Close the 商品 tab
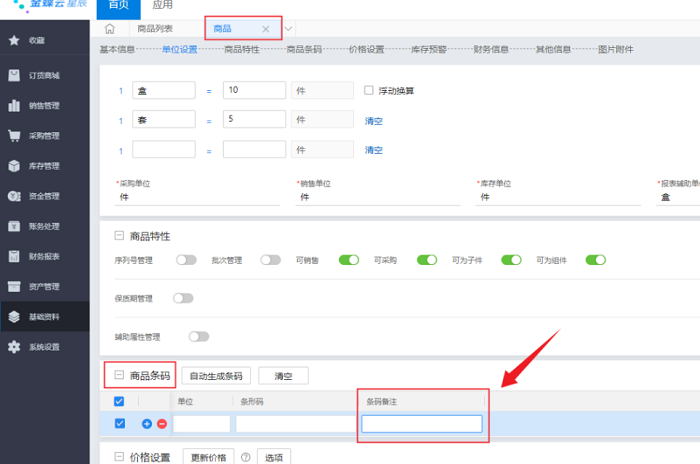The width and height of the screenshot is (700, 464). coord(265,29)
